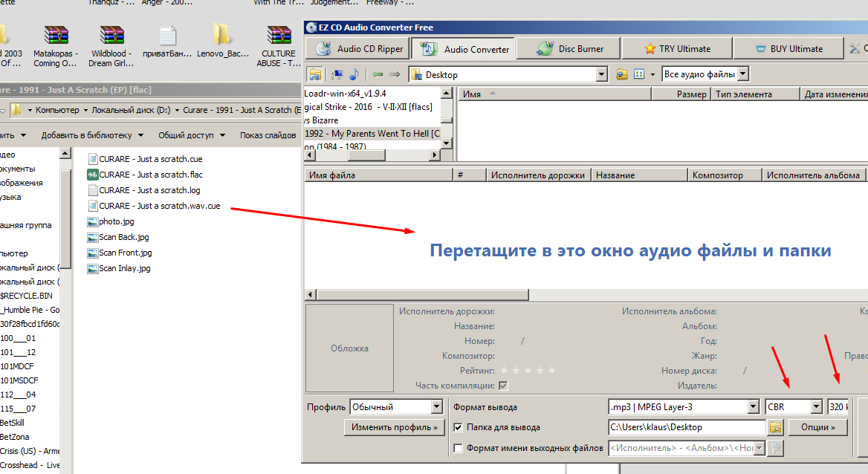Switch to the Audio Converter tab

(464, 49)
